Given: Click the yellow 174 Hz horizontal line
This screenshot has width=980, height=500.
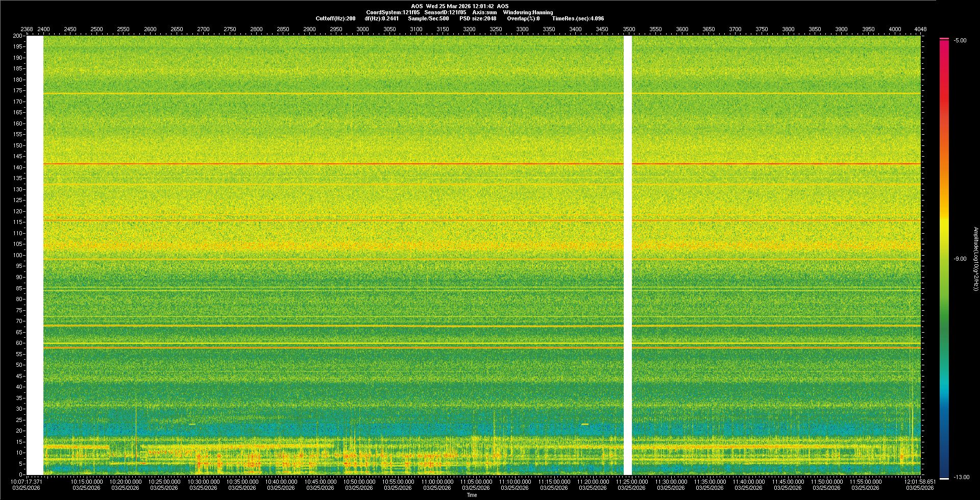Looking at the screenshot, I should [x=332, y=93].
